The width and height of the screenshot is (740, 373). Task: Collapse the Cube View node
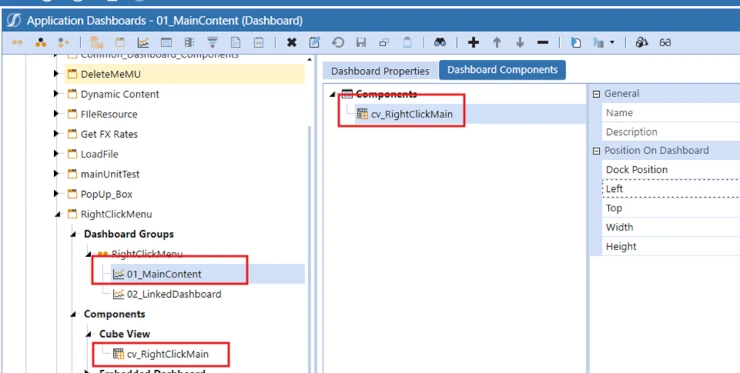tap(89, 334)
